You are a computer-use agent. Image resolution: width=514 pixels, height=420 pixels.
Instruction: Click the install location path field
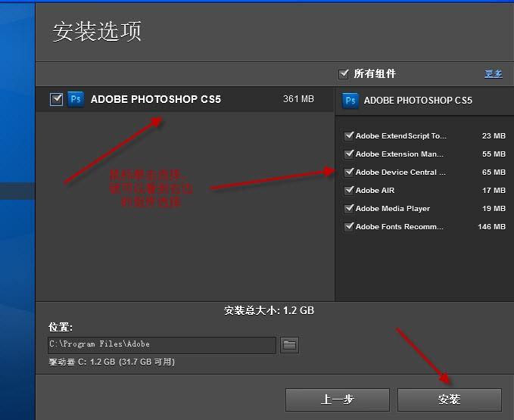tap(162, 345)
